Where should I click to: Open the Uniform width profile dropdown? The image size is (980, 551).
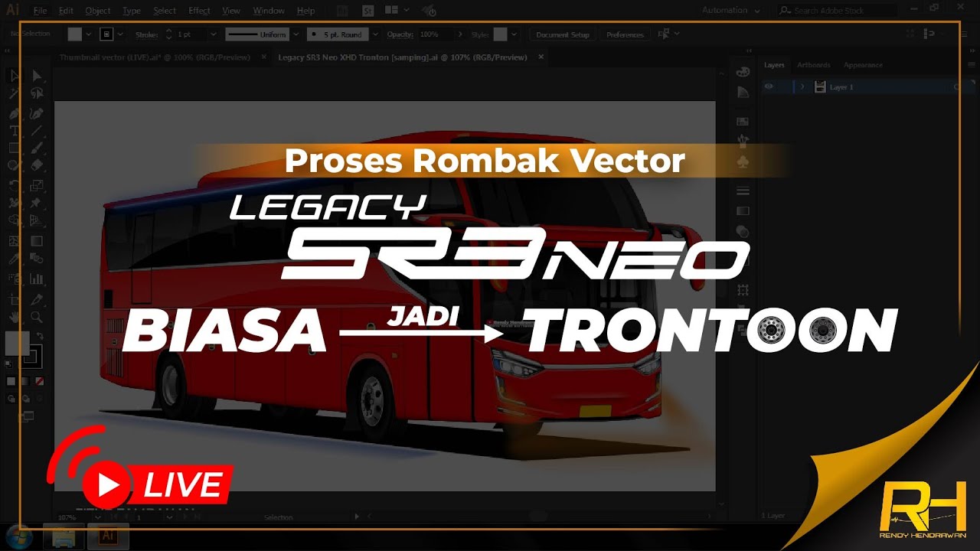click(x=297, y=34)
